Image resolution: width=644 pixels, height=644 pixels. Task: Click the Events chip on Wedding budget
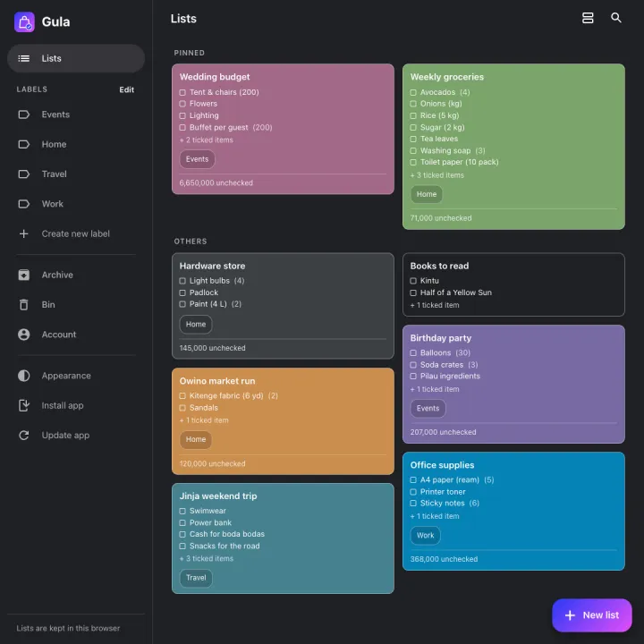coord(197,159)
